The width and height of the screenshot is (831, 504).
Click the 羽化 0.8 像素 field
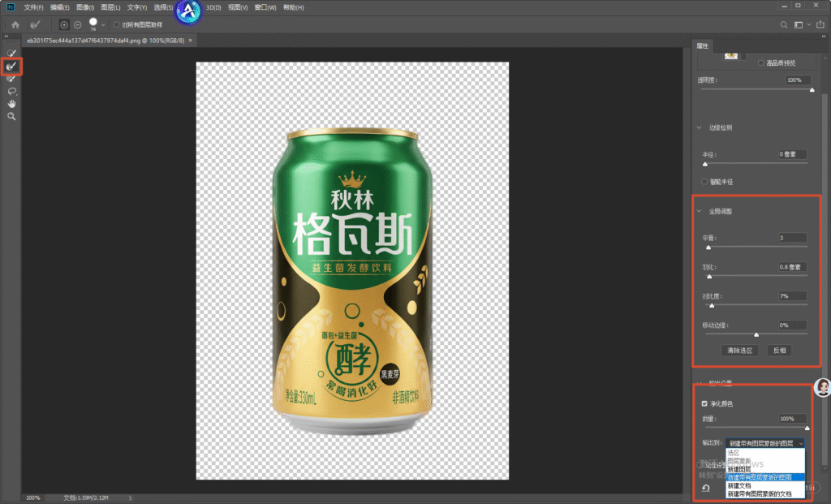792,267
